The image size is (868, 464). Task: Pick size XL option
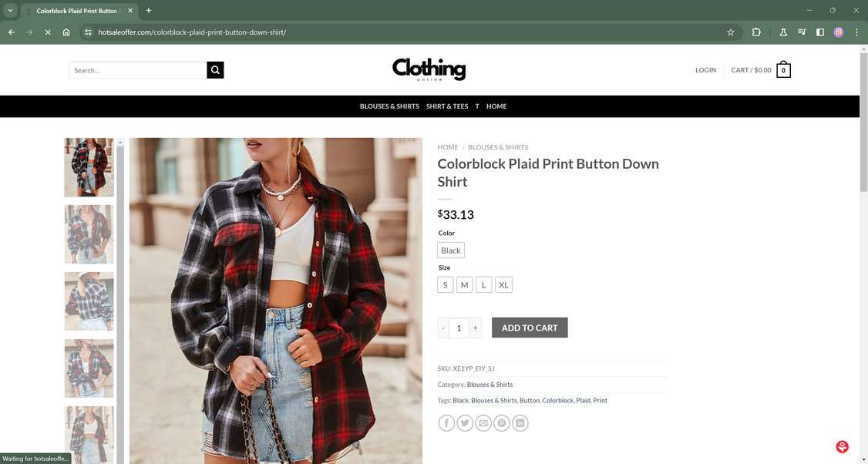[503, 285]
